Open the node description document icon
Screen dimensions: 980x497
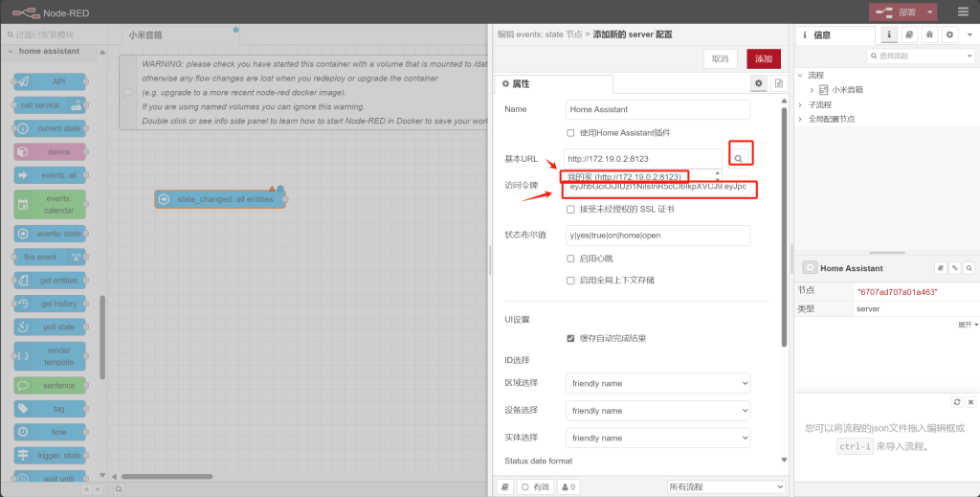click(x=779, y=83)
